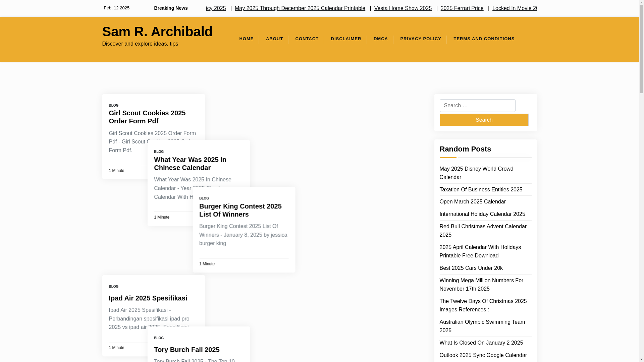Open Open March 2025 Calendar link
This screenshot has width=644, height=362.
(472, 202)
